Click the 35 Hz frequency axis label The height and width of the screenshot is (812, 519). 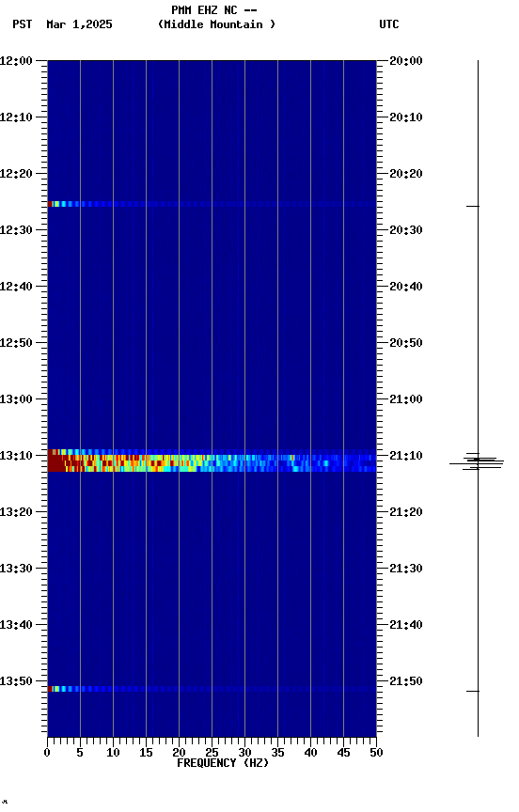[277, 753]
